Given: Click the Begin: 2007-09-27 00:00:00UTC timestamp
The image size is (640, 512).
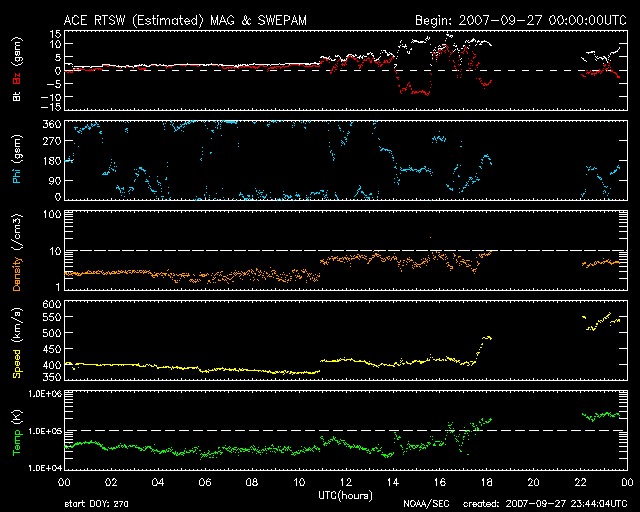Looking at the screenshot, I should (521, 20).
